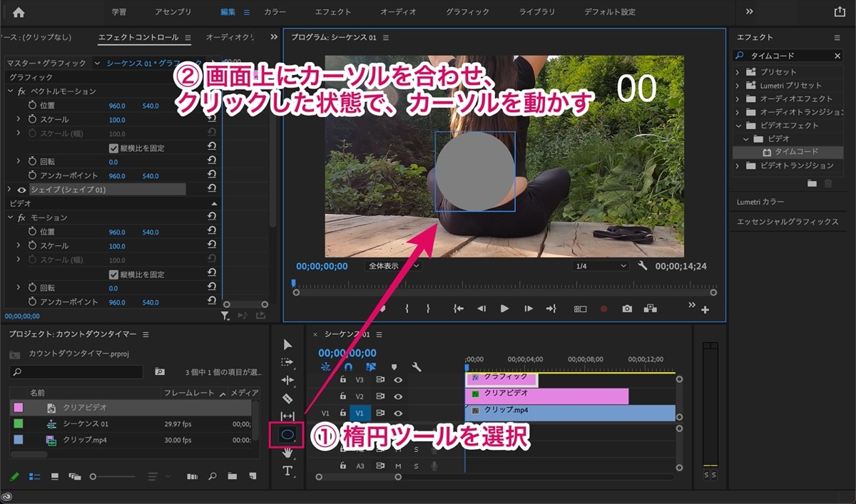This screenshot has width=856, height=504.
Task: Create a new bin in the project panel
Action: click(232, 476)
